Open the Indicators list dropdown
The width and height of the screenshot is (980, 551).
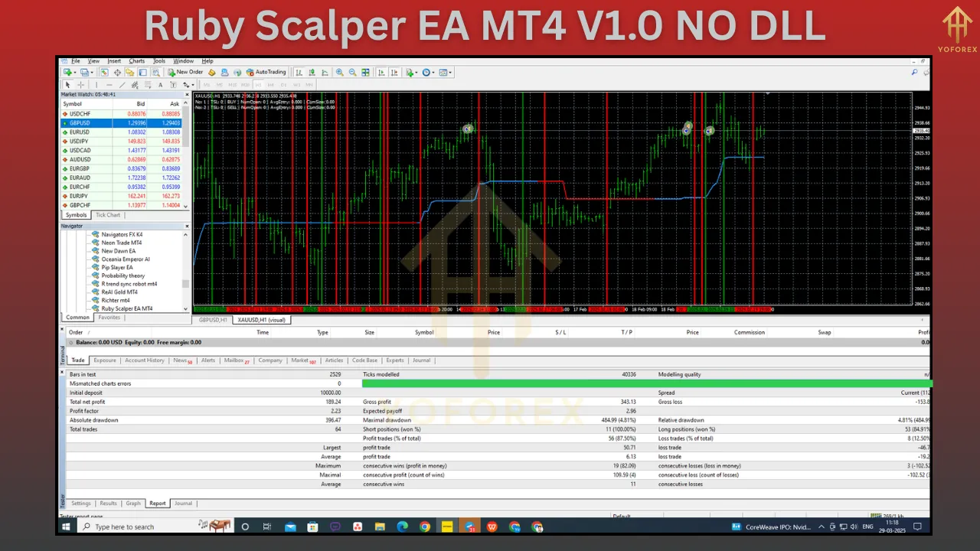click(x=411, y=72)
